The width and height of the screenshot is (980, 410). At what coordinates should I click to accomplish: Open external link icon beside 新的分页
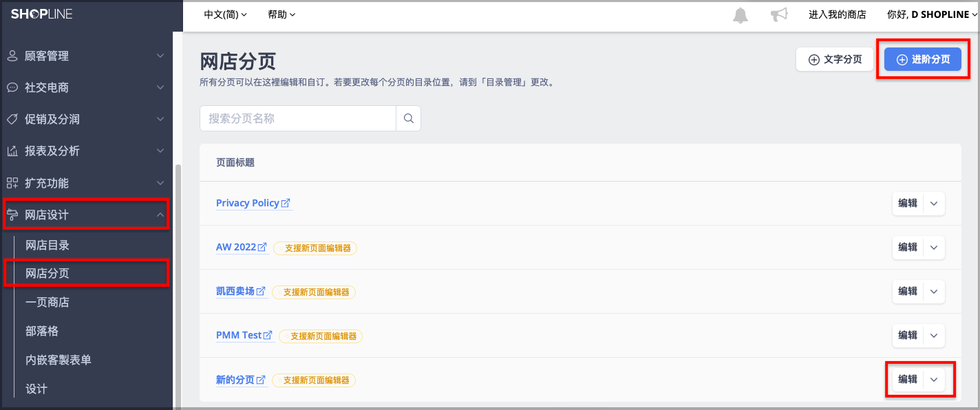pos(261,380)
